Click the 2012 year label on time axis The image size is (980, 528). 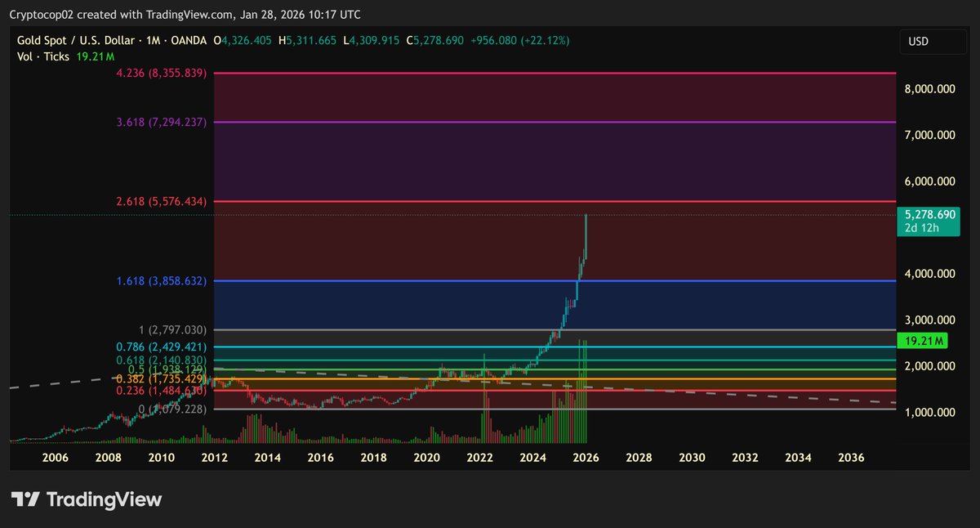[x=215, y=458]
